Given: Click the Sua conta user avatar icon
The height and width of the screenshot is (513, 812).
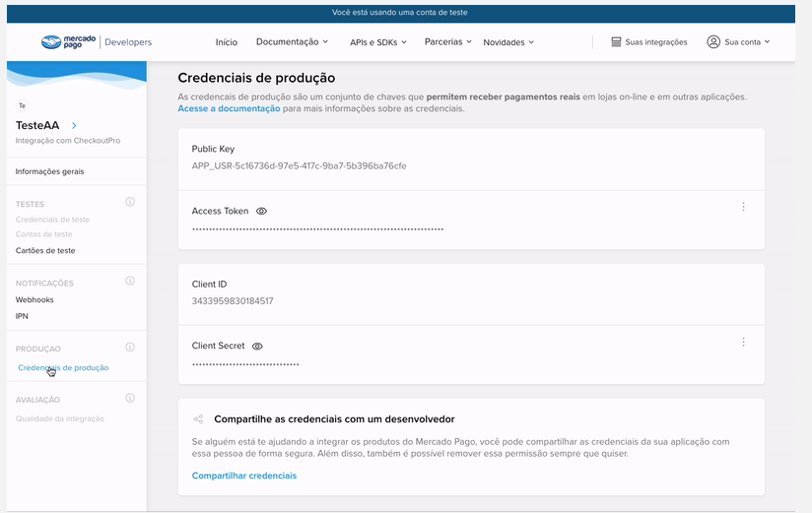Looking at the screenshot, I should 713,42.
